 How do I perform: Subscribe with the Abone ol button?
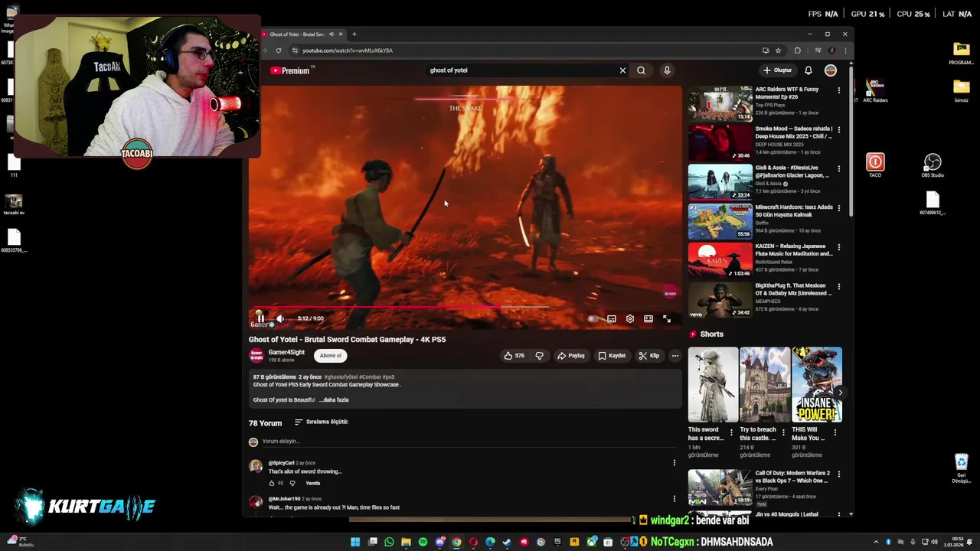click(331, 355)
